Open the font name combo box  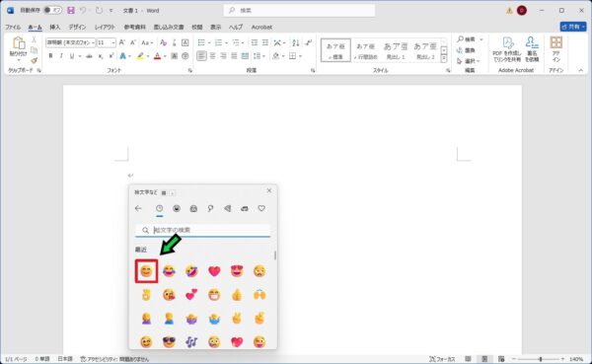[x=70, y=42]
